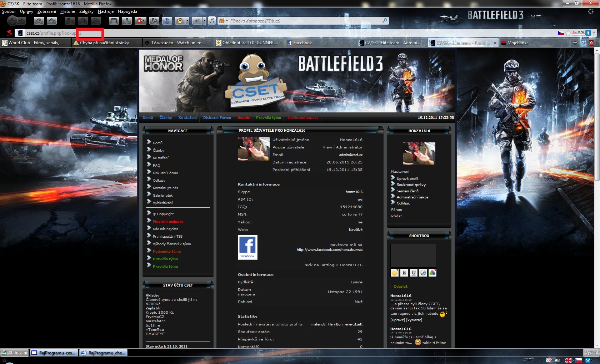Viewport: 600px width, 364px height.
Task: Switch to the World Club tab
Action: pos(36,43)
